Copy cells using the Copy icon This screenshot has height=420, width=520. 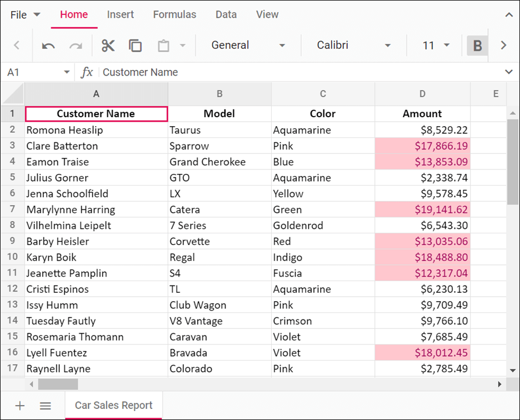[135, 46]
